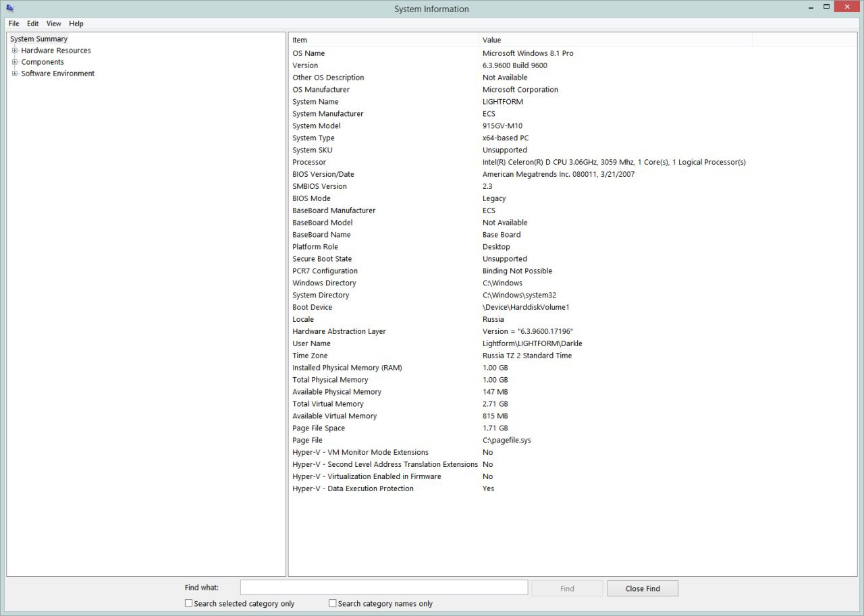
Task: Select the System Name row
Action: (314, 102)
